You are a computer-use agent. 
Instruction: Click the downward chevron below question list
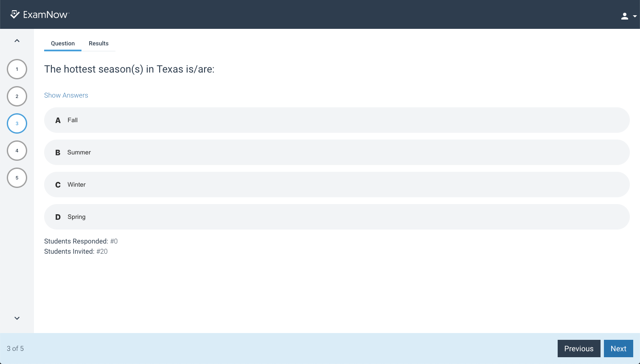(17, 318)
